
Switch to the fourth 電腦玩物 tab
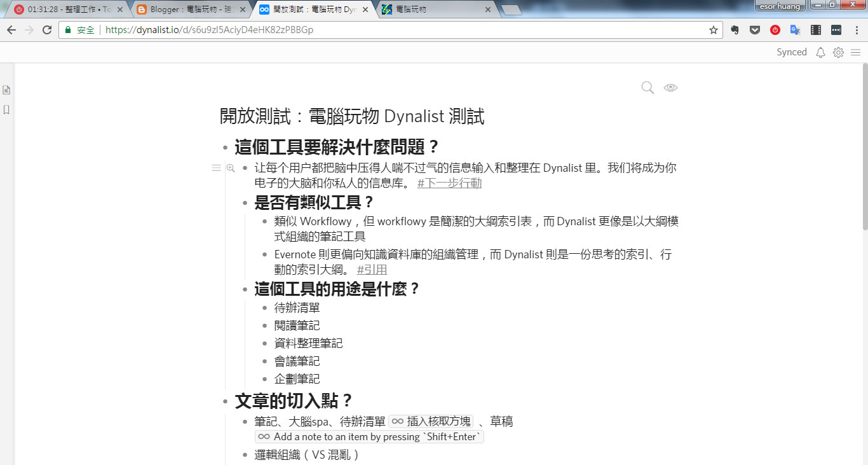pyautogui.click(x=435, y=10)
